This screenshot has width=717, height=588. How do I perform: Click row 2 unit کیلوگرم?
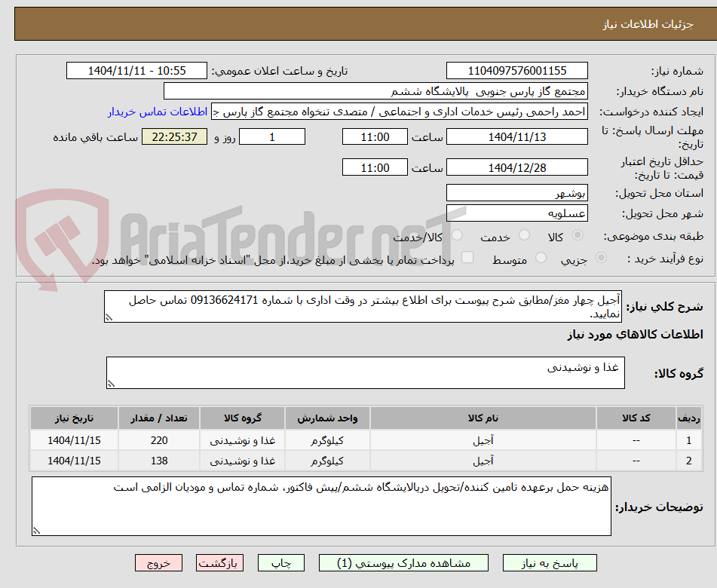coord(327,461)
